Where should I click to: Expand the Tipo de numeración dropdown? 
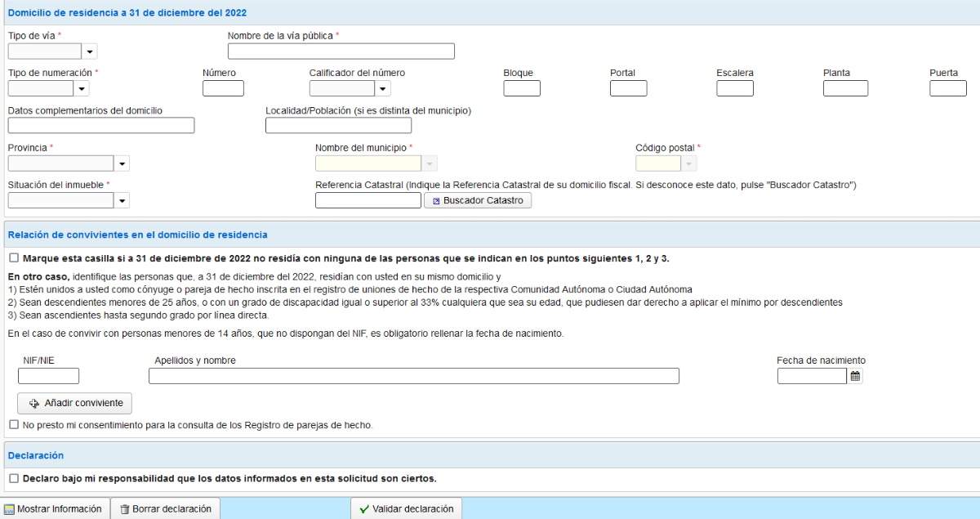click(82, 88)
